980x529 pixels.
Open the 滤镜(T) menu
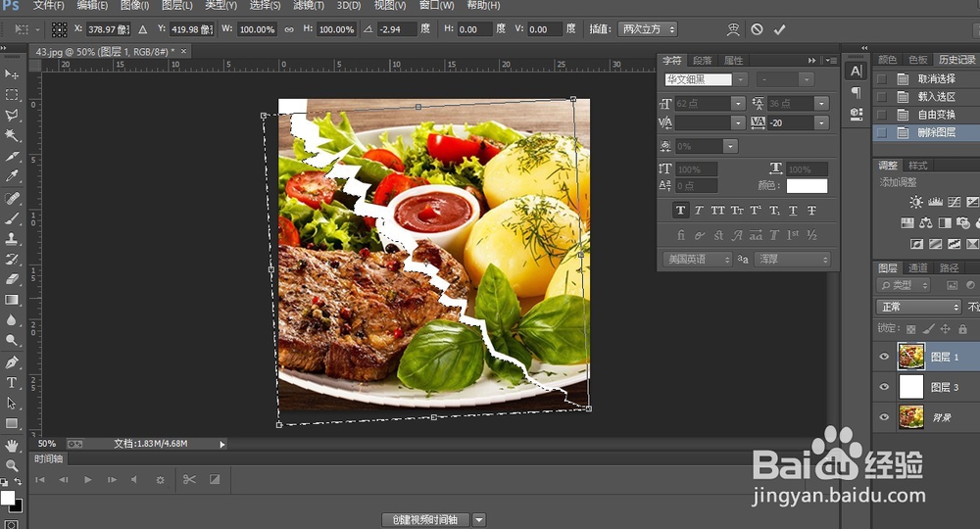pyautogui.click(x=308, y=6)
